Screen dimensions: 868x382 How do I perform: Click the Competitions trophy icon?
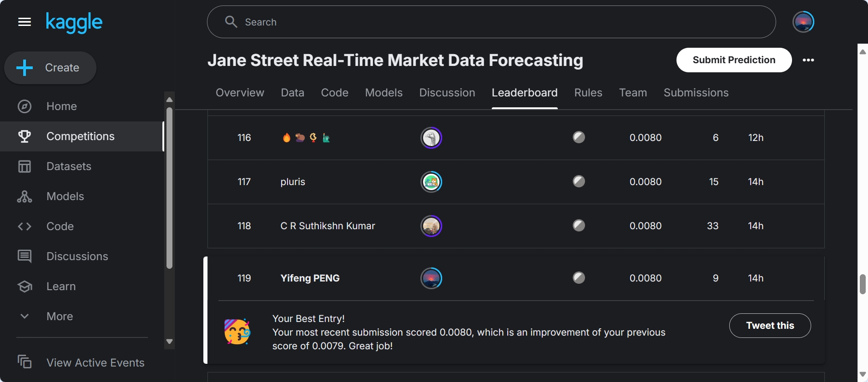coord(25,136)
